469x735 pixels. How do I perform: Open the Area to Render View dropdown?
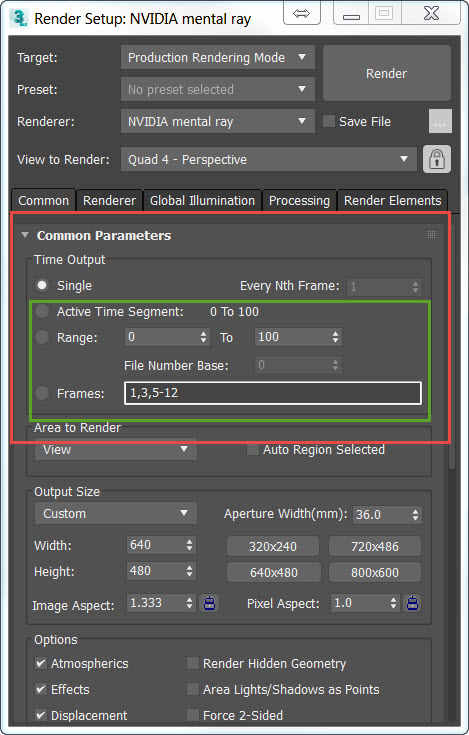tap(116, 450)
